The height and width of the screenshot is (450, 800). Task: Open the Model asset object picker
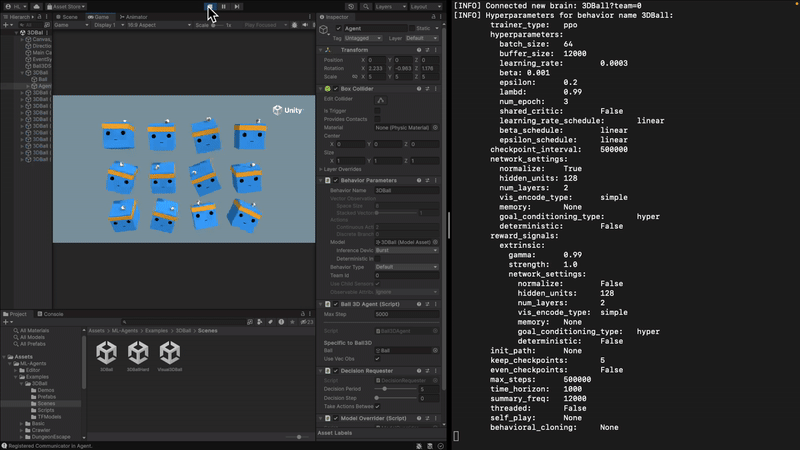(435, 242)
